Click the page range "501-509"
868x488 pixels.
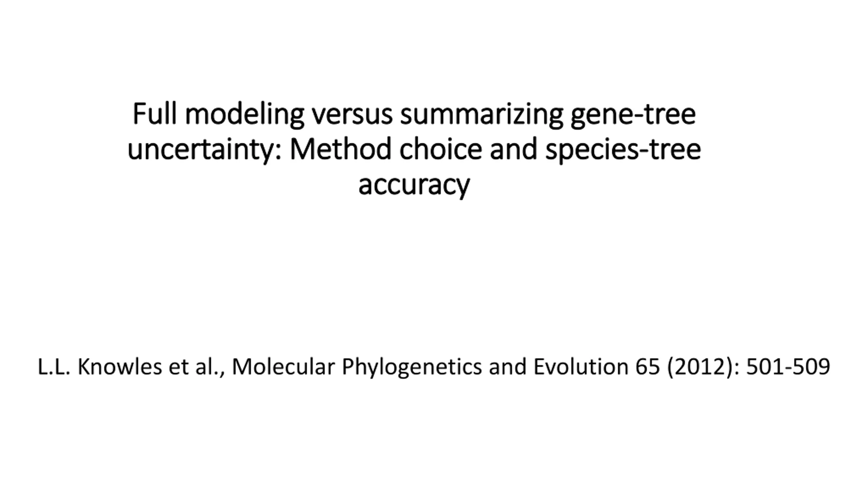pos(788,367)
